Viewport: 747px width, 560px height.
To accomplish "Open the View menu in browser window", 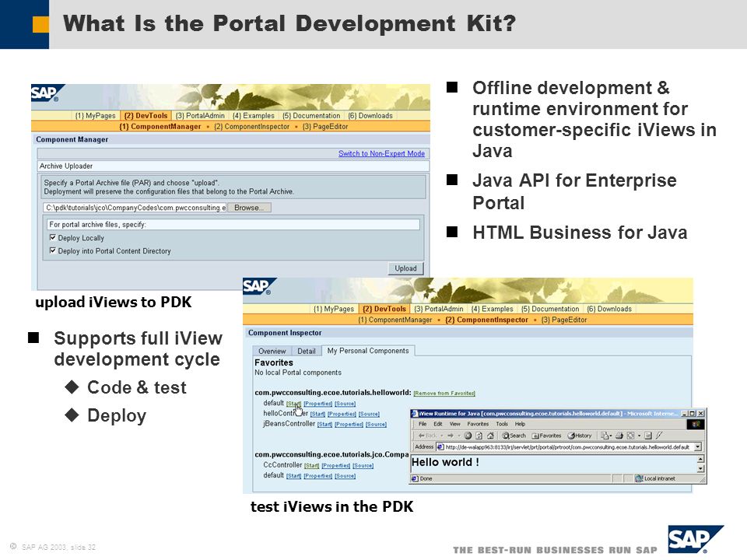I will [x=455, y=424].
